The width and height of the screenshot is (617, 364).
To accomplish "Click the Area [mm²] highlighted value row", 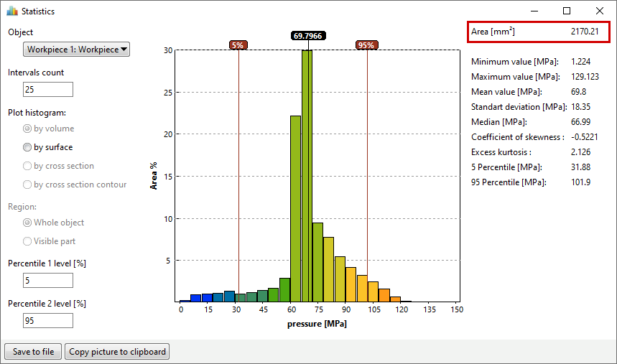I will [x=539, y=32].
